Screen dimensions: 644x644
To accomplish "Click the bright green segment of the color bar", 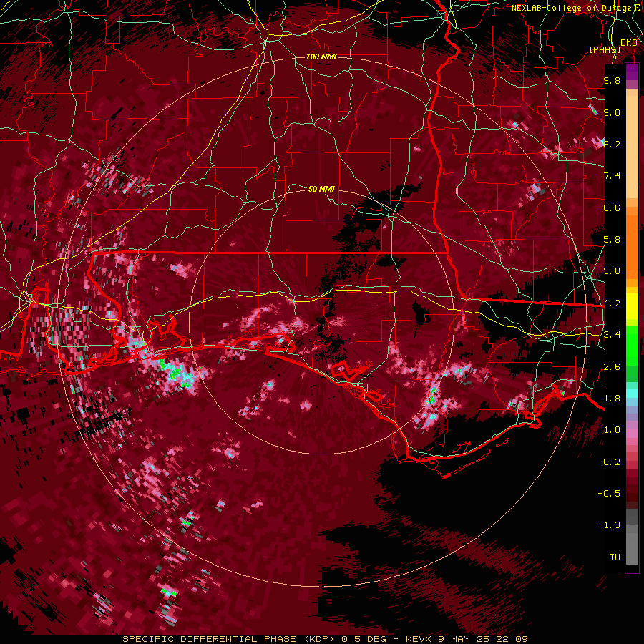I will (632, 346).
